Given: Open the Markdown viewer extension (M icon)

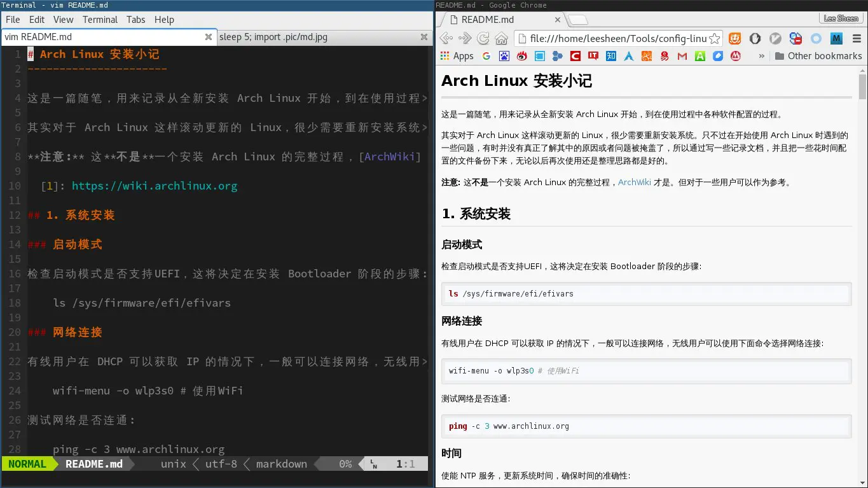Looking at the screenshot, I should coord(836,38).
